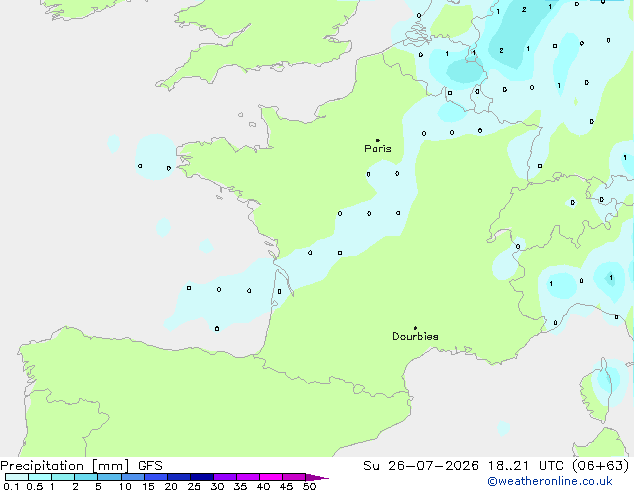
Task: Pick the 1–2 mm legend swatch
Action: 63,477
